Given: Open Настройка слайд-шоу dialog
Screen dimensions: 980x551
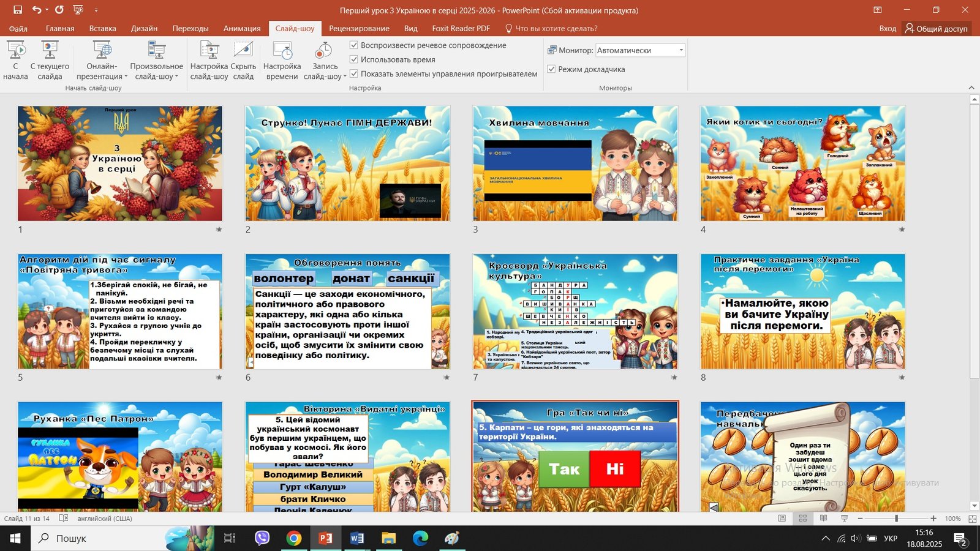Looking at the screenshot, I should tap(209, 60).
